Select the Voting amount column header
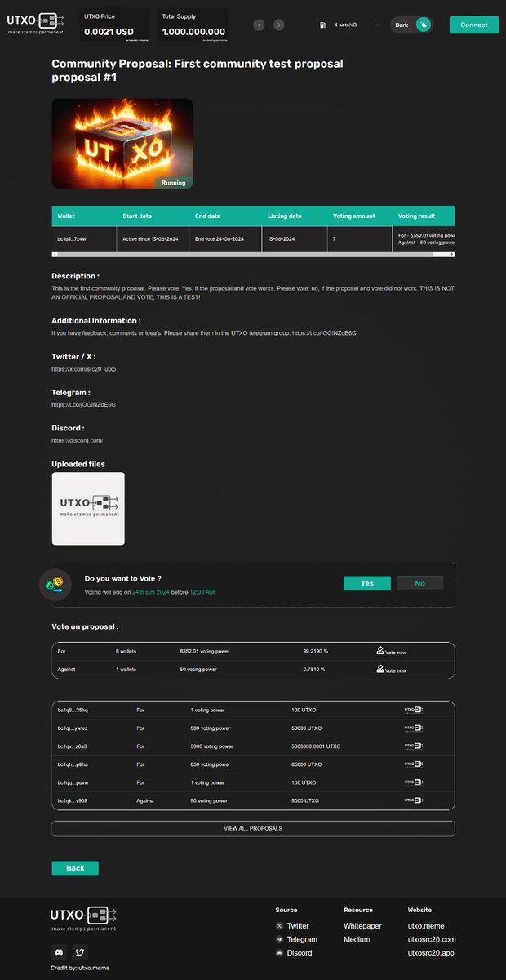This screenshot has width=506, height=980. tap(354, 216)
